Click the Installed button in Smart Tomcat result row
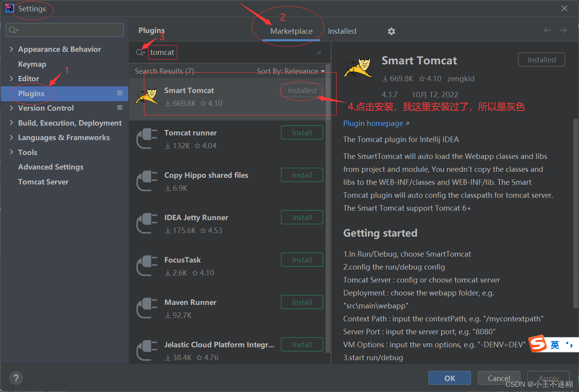Screen dimensions: 579x392 (302, 90)
